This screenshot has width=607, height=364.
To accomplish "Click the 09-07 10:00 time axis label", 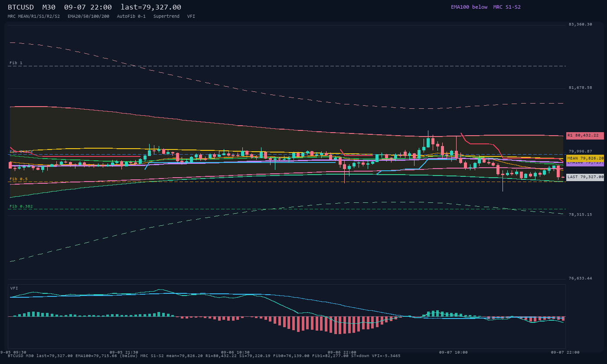I will (x=454, y=352).
